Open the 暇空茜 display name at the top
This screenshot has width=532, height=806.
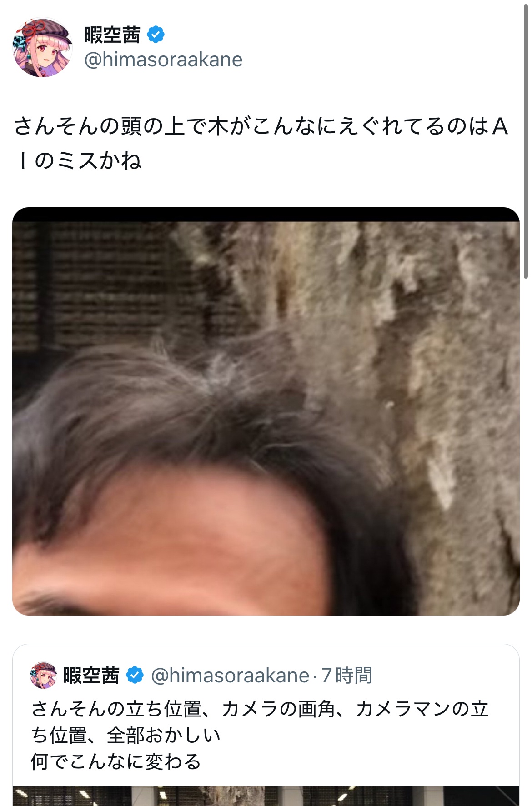(112, 35)
